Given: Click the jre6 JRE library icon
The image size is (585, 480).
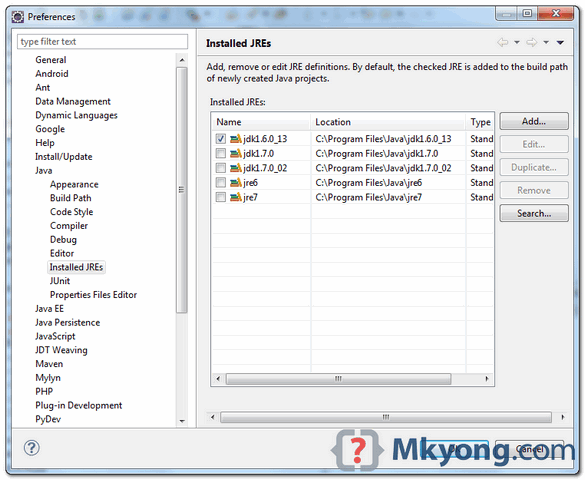Looking at the screenshot, I should [x=236, y=182].
